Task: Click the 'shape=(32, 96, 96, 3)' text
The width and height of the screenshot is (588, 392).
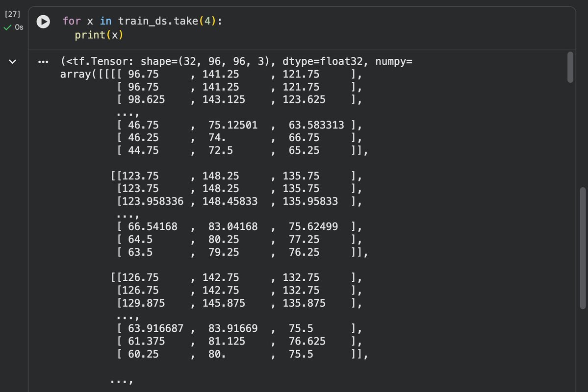Action: 205,61
